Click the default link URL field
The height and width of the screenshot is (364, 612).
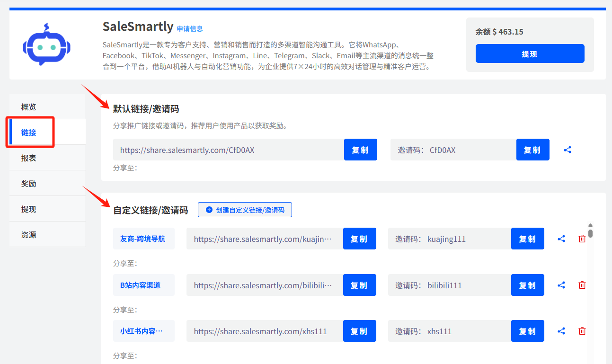tap(229, 150)
